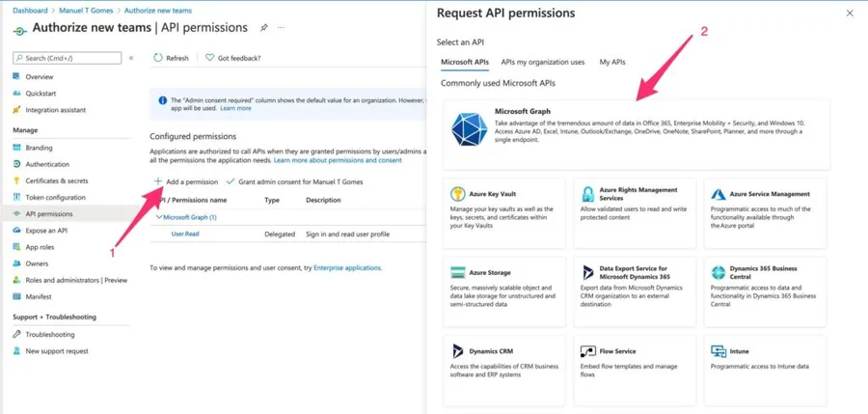Click the Dynamics CRM icon
The image size is (868, 414).
pos(458,351)
